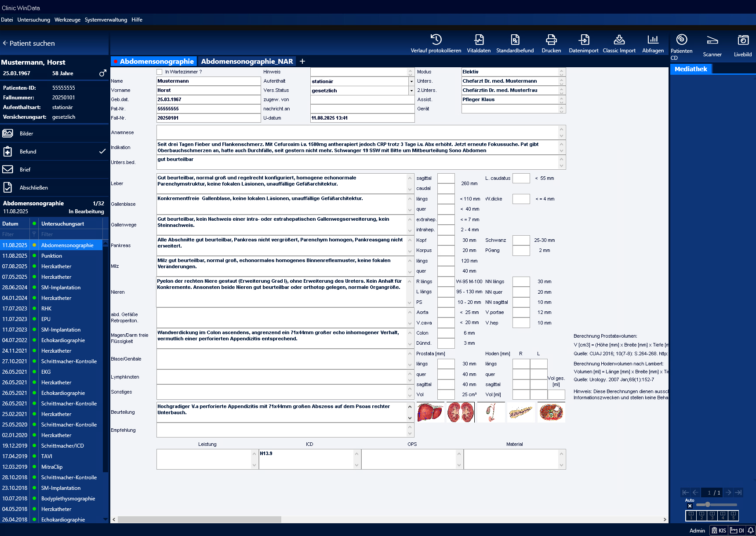Click the Untersuchungsart Filter field
756x536 pixels.
(x=70, y=234)
